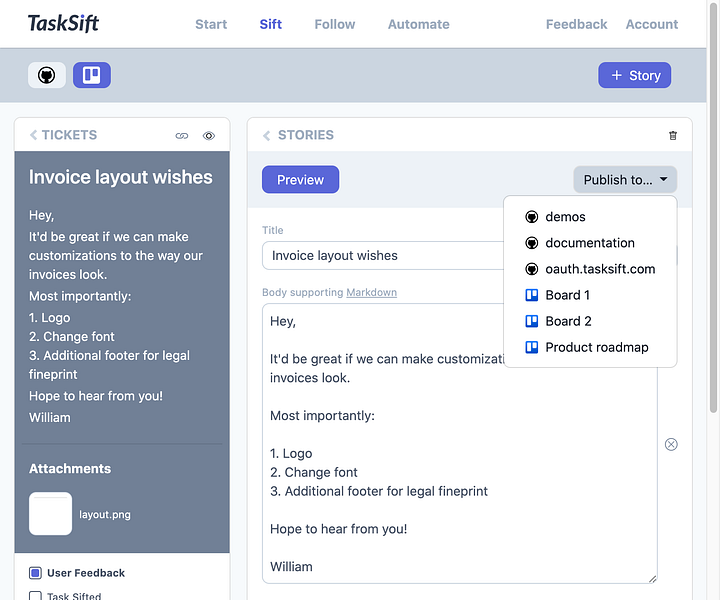Screen dimensions: 720x600
Task: Click the page vertical scrollbar
Action: (x=713, y=207)
